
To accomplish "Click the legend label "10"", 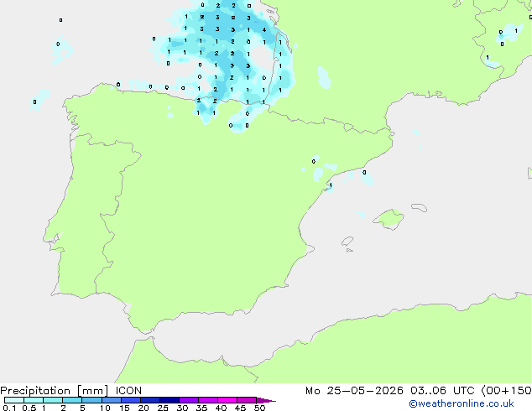I will (105, 408).
